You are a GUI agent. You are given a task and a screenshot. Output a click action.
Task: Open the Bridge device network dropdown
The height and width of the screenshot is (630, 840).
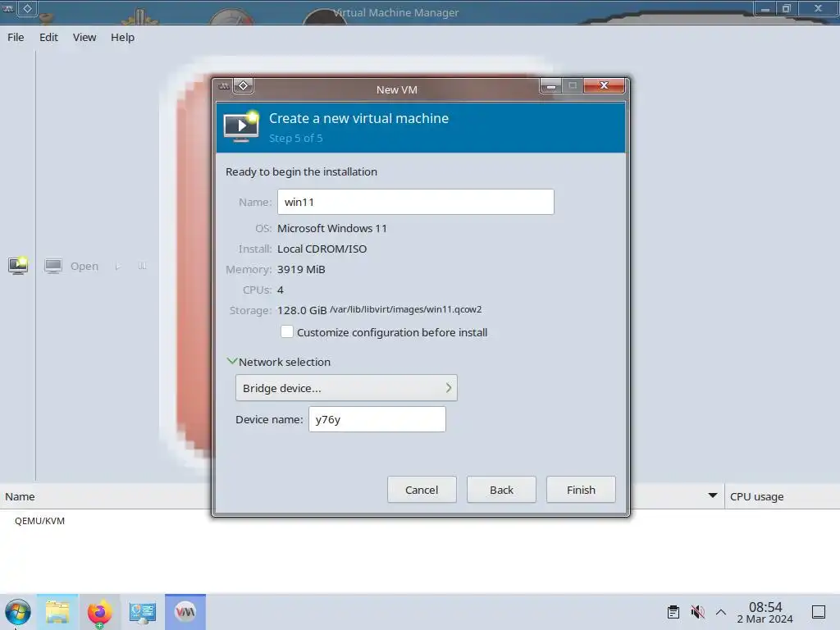tap(346, 388)
